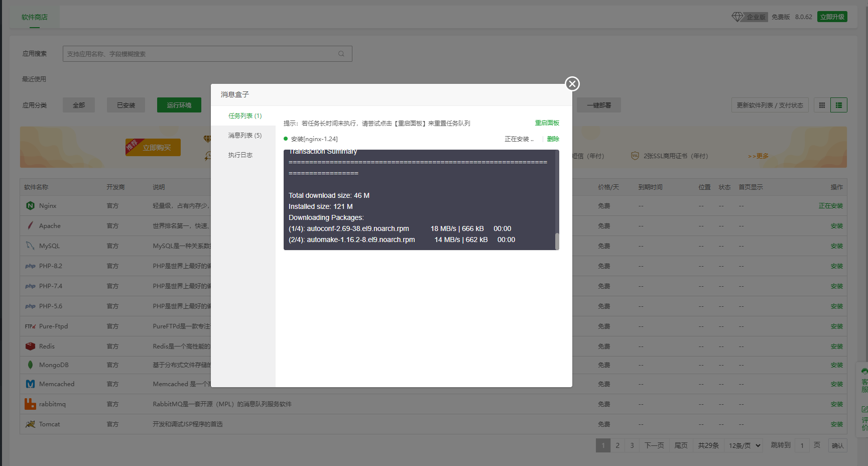Open the 12 items per page dropdown
Screen dimensions: 868x466
(745, 445)
